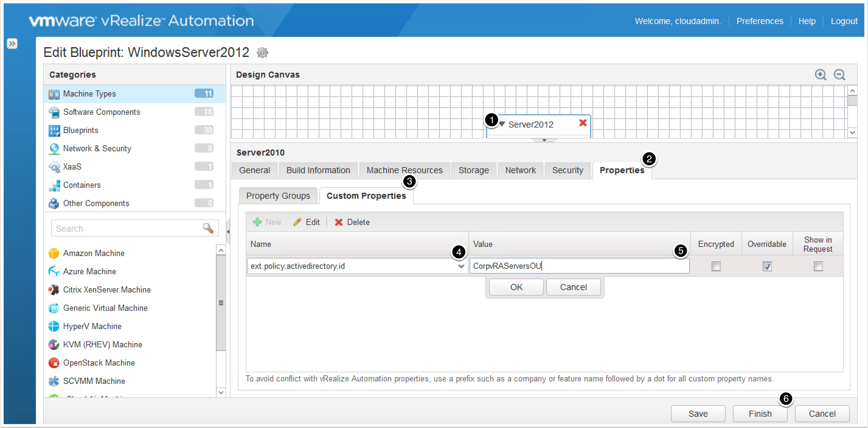Open Preferences link
The image size is (868, 428).
(x=759, y=21)
